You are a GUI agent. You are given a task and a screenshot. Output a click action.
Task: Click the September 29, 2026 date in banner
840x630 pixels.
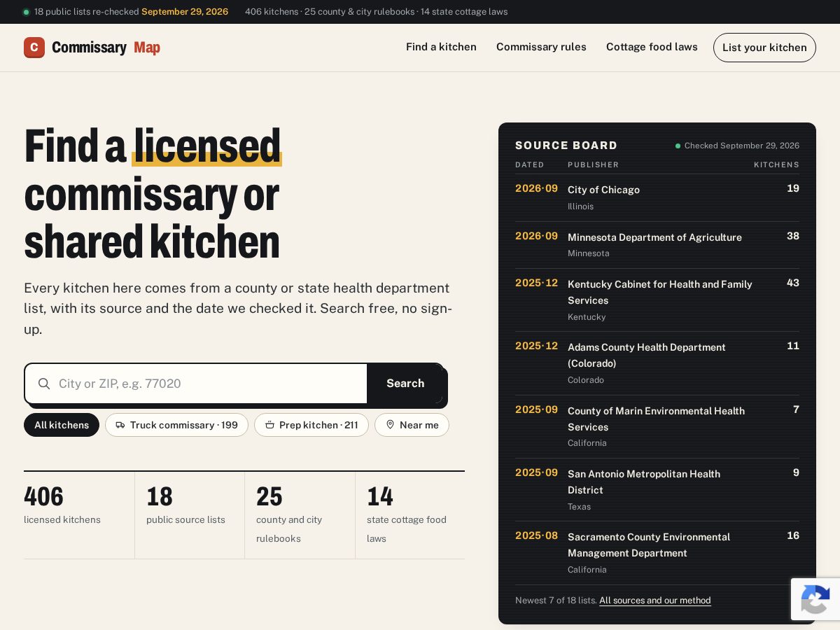pyautogui.click(x=185, y=12)
